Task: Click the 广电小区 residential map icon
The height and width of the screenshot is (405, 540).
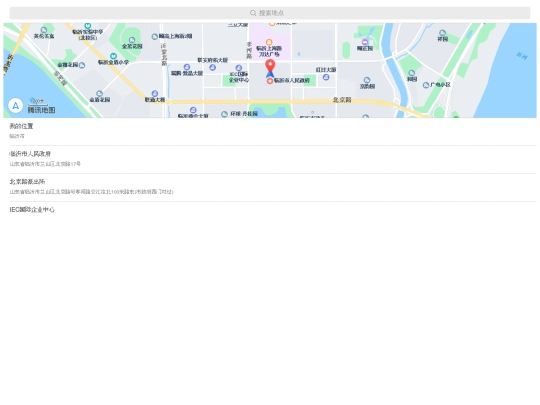Action: tap(426, 85)
